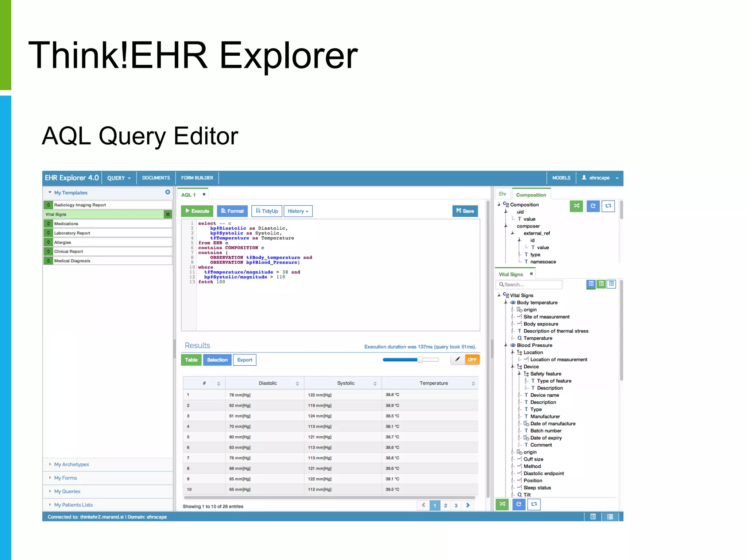Open the FORM BUILDER menu
The width and height of the screenshot is (747, 560).
pos(197,178)
